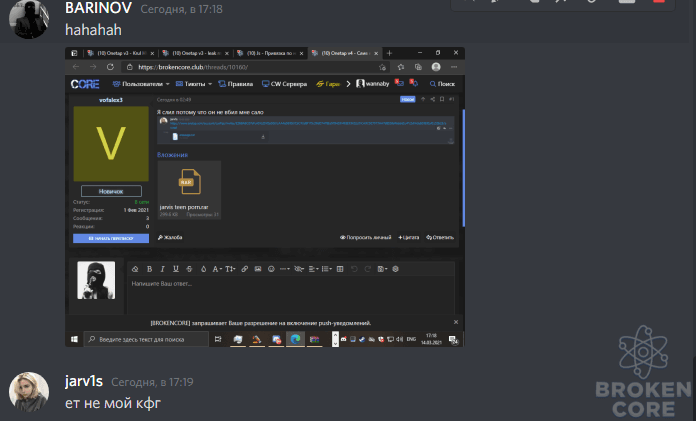696x421 pixels.
Task: Click the insert image icon in editor toolbar
Action: (x=257, y=269)
